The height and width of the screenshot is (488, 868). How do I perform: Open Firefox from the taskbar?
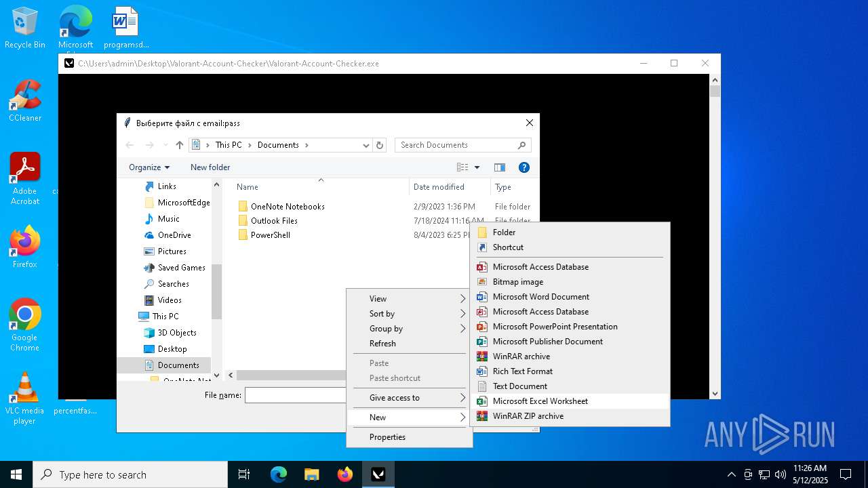point(345,474)
